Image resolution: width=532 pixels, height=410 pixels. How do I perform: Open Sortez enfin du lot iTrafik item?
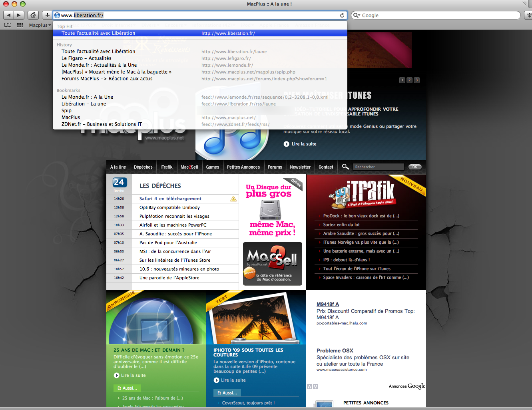[341, 225]
